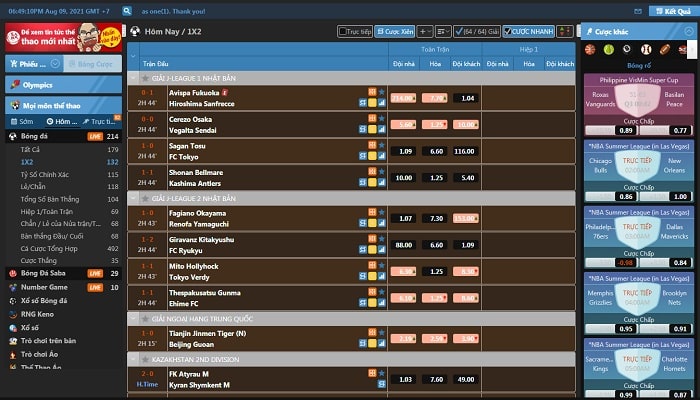Screen dimensions: 700x400
Task: Select the baseball icon in Cược khác panel
Action: (646, 50)
